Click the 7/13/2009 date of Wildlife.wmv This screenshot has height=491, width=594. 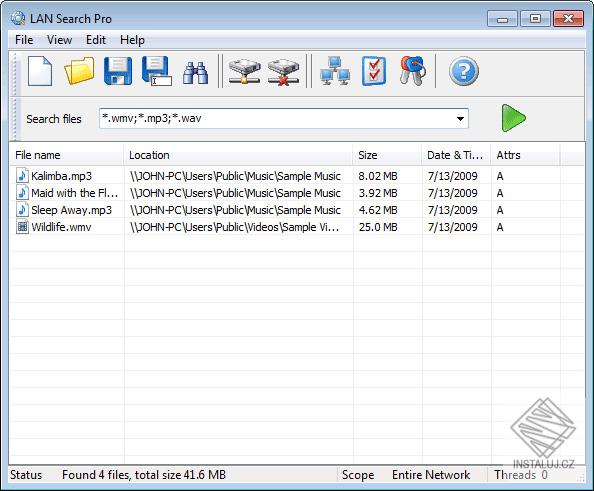(x=452, y=227)
